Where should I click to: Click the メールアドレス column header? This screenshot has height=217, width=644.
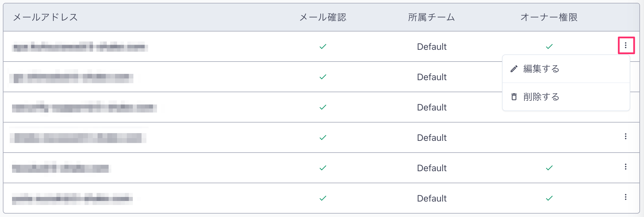46,17
